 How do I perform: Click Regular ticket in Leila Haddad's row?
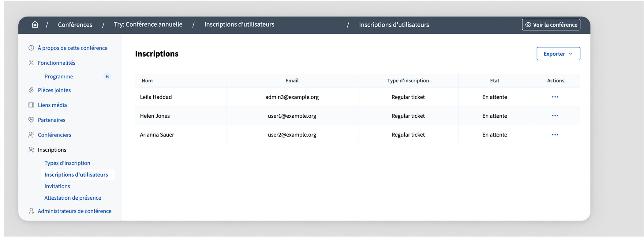click(408, 97)
